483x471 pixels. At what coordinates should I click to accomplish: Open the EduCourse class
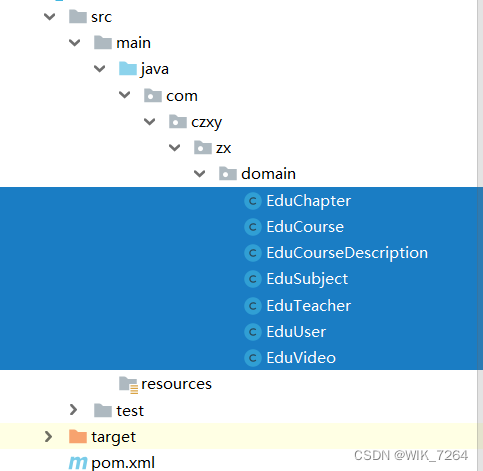[305, 227]
